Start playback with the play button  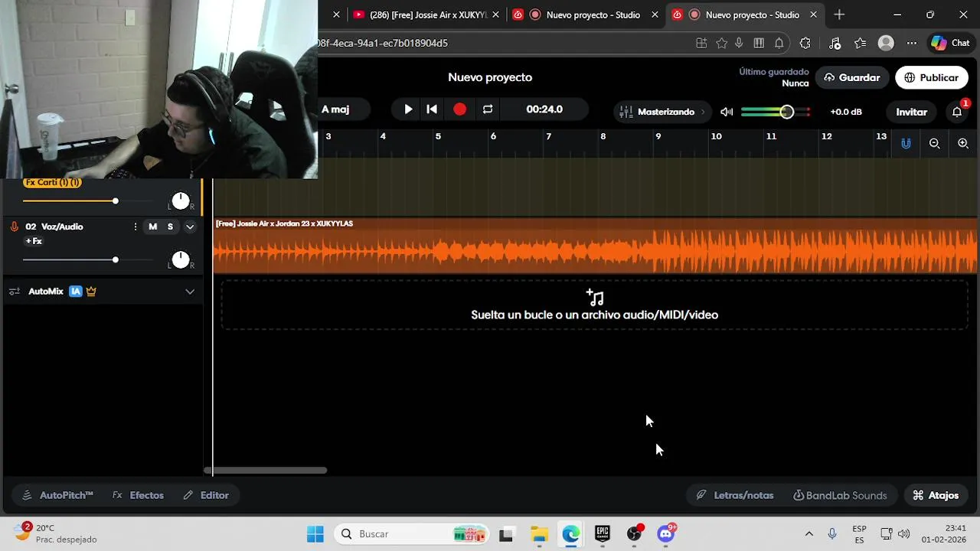[408, 109]
